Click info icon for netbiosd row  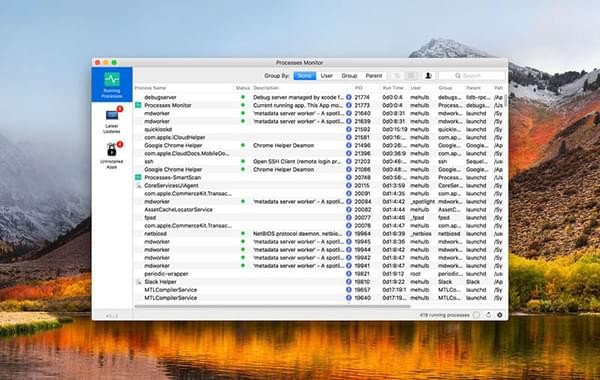click(349, 233)
